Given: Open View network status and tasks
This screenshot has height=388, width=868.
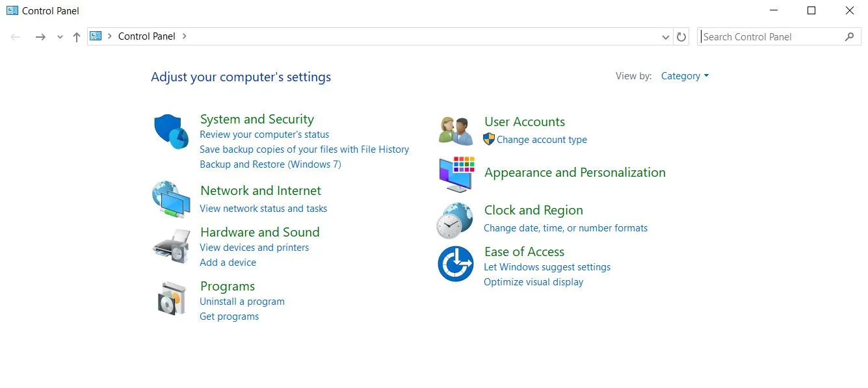Looking at the screenshot, I should pyautogui.click(x=263, y=209).
